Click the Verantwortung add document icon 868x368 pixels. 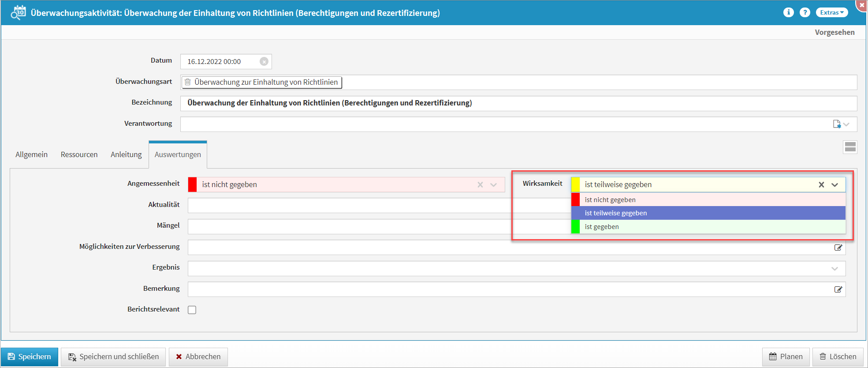[837, 124]
